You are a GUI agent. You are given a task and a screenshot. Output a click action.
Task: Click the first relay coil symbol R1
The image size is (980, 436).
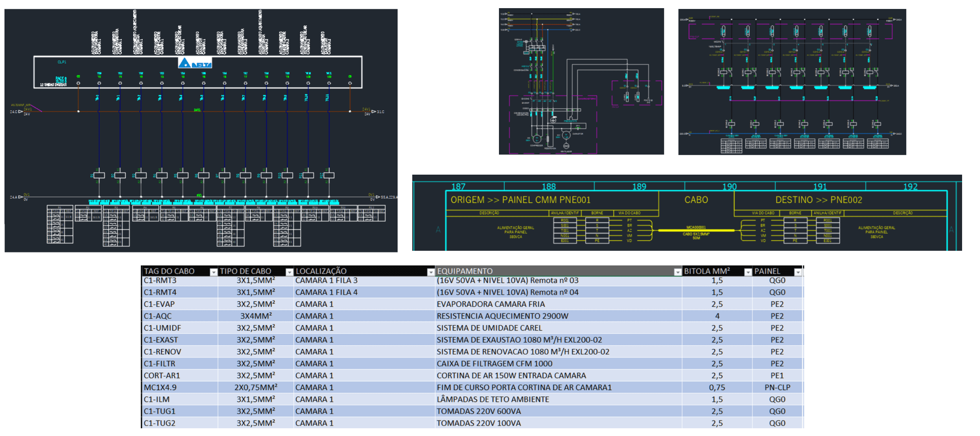point(99,175)
